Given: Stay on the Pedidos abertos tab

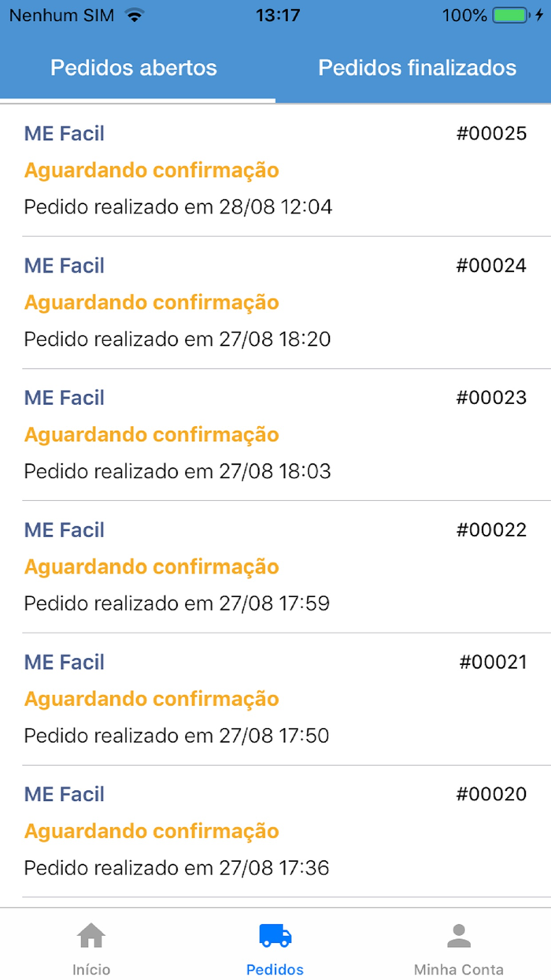Looking at the screenshot, I should pyautogui.click(x=132, y=69).
